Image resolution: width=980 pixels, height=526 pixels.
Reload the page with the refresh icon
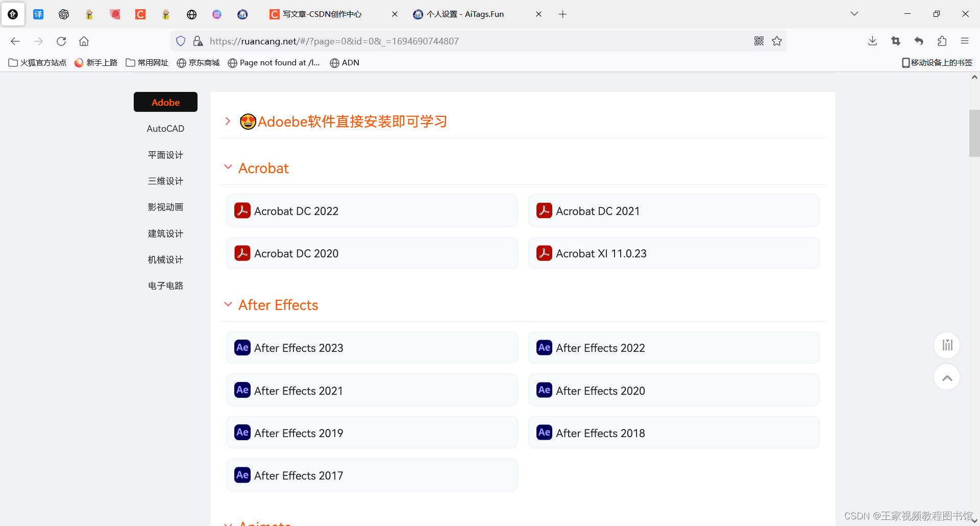click(61, 41)
